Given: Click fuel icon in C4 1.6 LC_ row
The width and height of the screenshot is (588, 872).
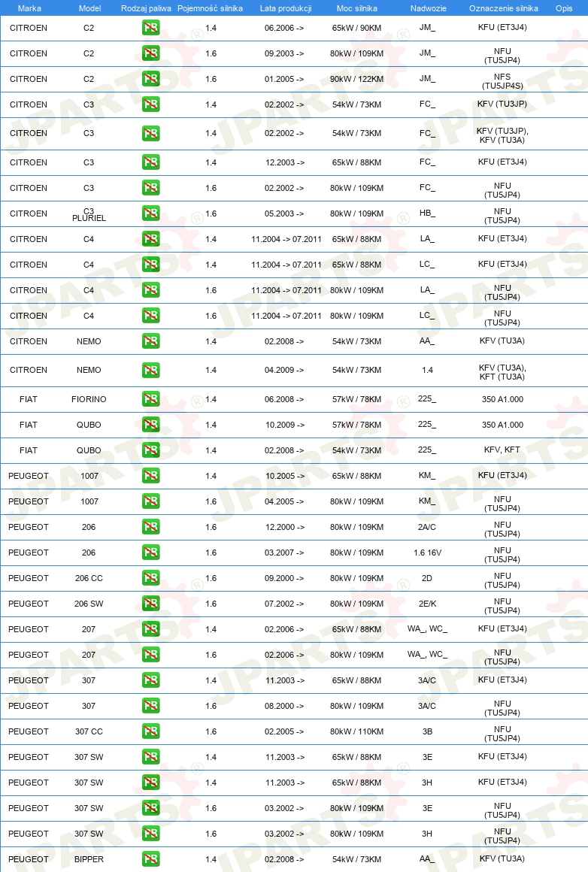Looking at the screenshot, I should pyautogui.click(x=150, y=316).
